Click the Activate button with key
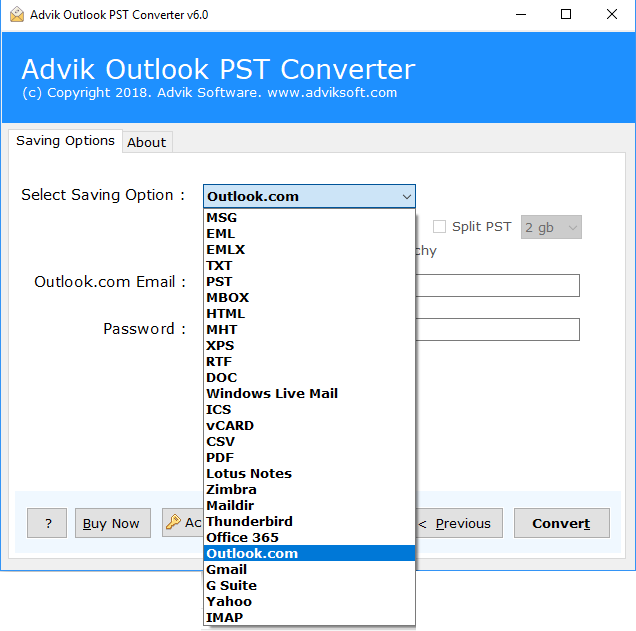 pyautogui.click(x=183, y=523)
